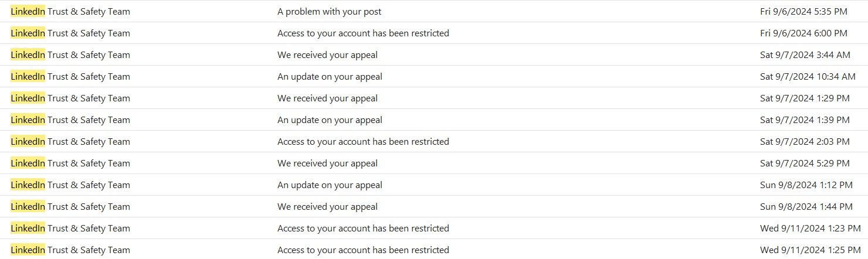
Task: Open Sunday 1:12 PM appeal update email
Action: [x=330, y=185]
